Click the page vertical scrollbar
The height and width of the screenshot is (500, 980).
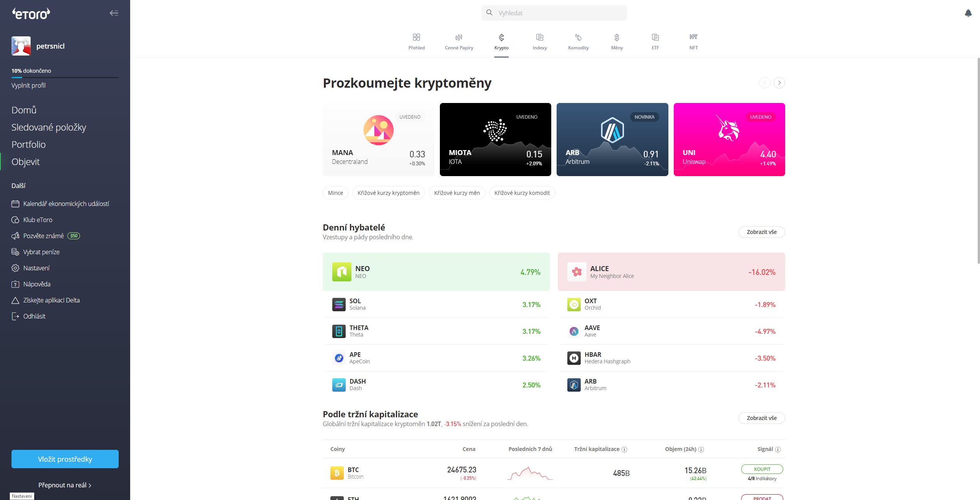pyautogui.click(x=978, y=161)
